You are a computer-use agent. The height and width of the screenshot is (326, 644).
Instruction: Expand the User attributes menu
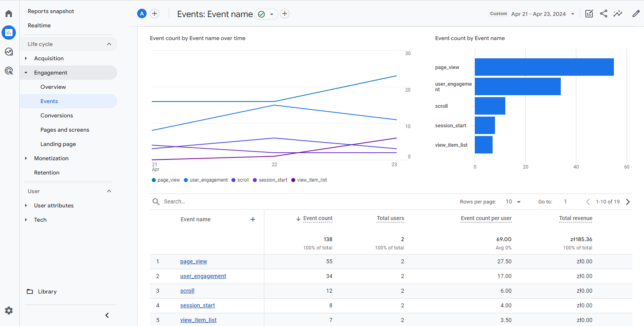[26, 205]
